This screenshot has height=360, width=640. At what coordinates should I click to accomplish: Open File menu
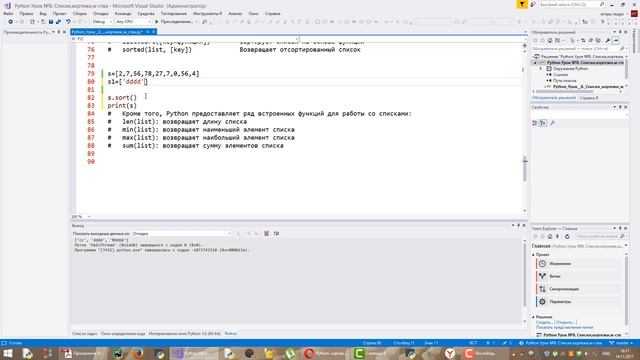click(8, 13)
